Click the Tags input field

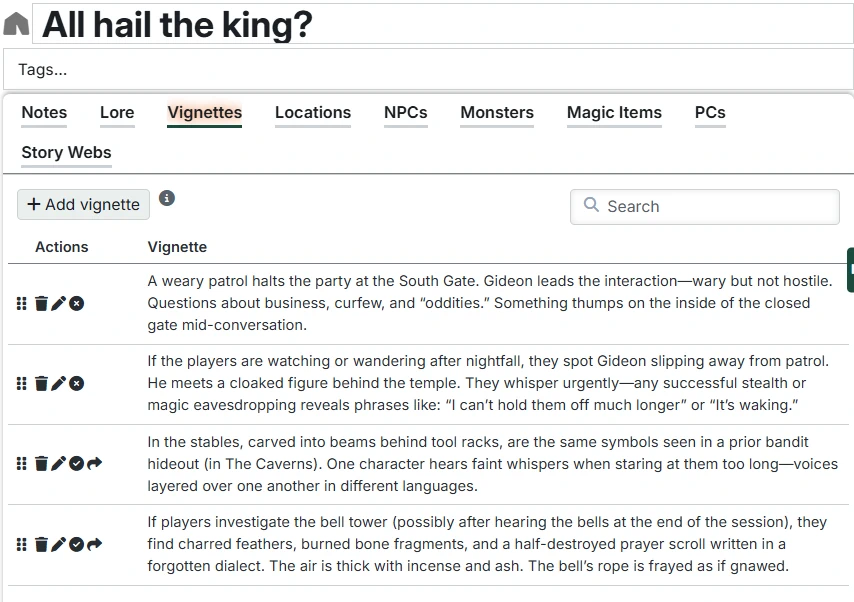point(427,70)
